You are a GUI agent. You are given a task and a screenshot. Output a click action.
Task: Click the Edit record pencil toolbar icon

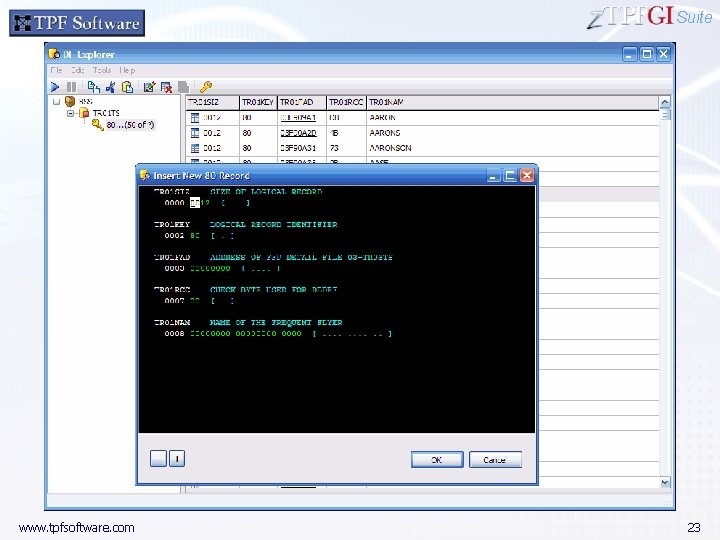[149, 87]
